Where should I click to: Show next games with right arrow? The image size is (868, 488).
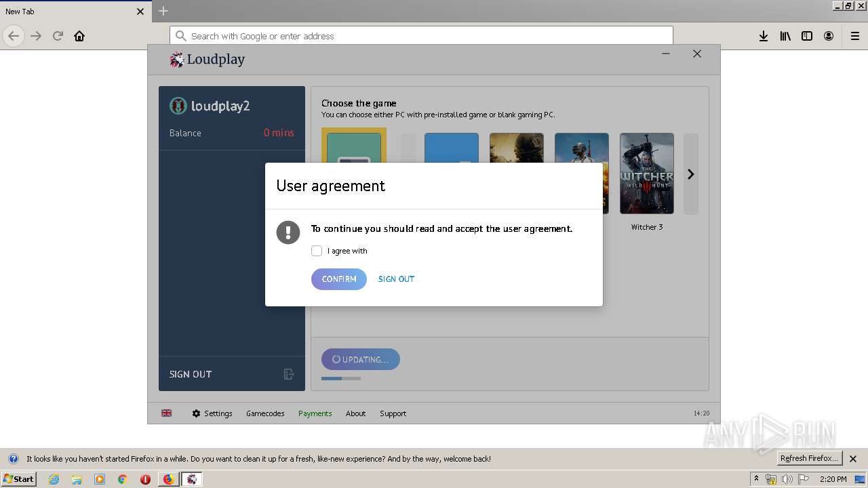point(690,174)
